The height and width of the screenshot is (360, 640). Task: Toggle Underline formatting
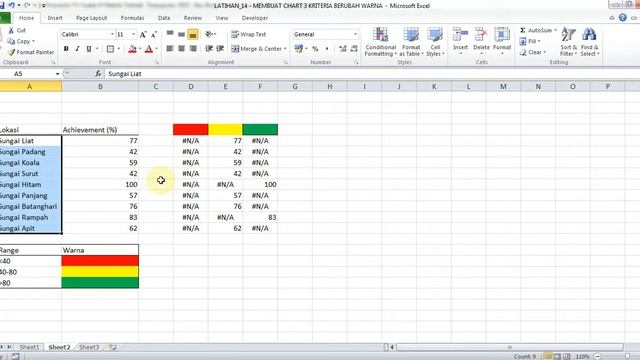[89, 49]
